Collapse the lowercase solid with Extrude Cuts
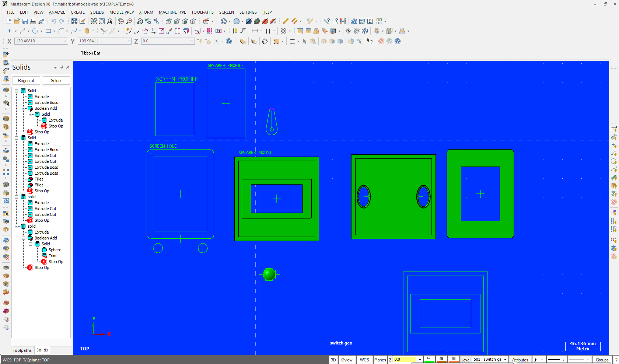Screen dimensions: 619x364 tap(17, 197)
